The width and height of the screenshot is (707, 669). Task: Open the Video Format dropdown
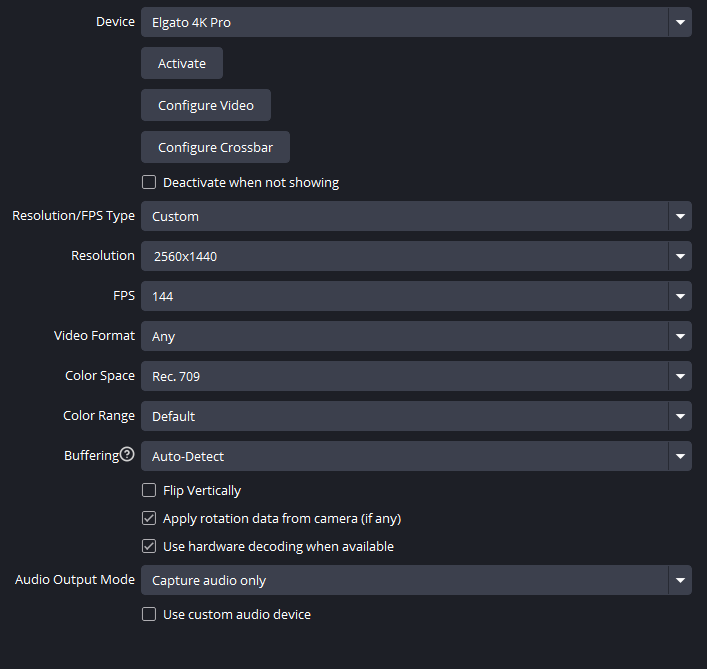pos(416,336)
